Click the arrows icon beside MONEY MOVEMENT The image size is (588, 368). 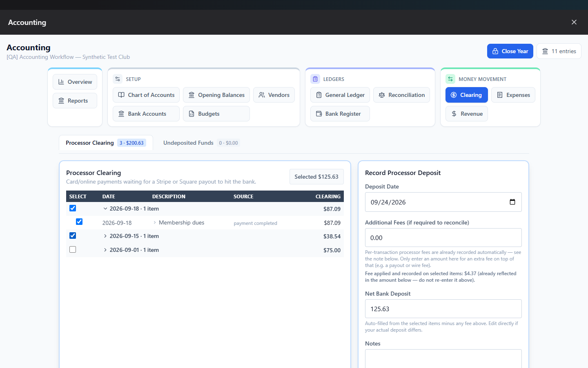coord(450,79)
